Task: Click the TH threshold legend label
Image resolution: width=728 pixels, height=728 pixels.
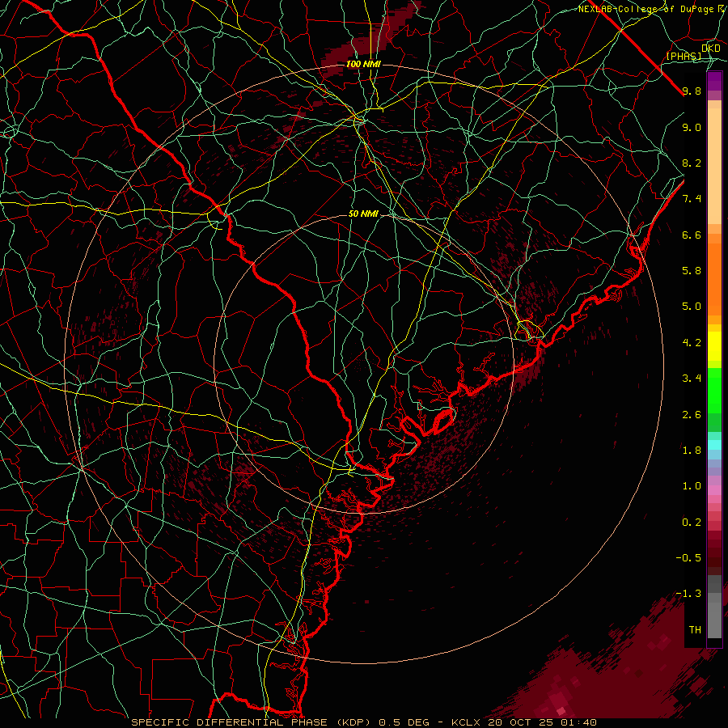Action: coord(695,630)
